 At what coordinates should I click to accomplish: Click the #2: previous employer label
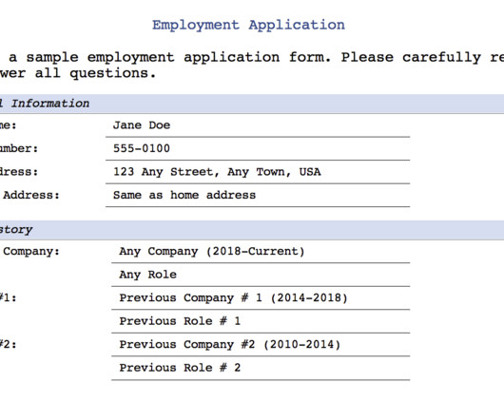(8, 345)
